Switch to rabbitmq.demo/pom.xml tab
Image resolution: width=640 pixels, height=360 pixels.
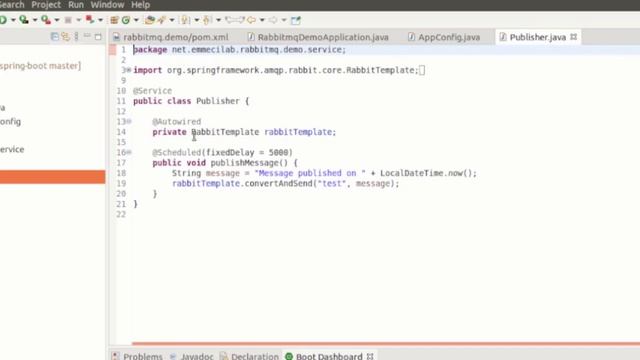click(171, 37)
